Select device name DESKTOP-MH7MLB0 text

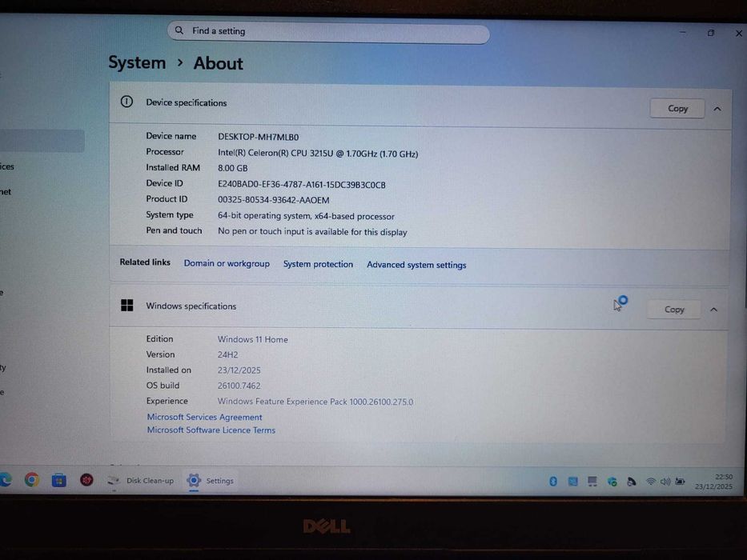tap(259, 137)
